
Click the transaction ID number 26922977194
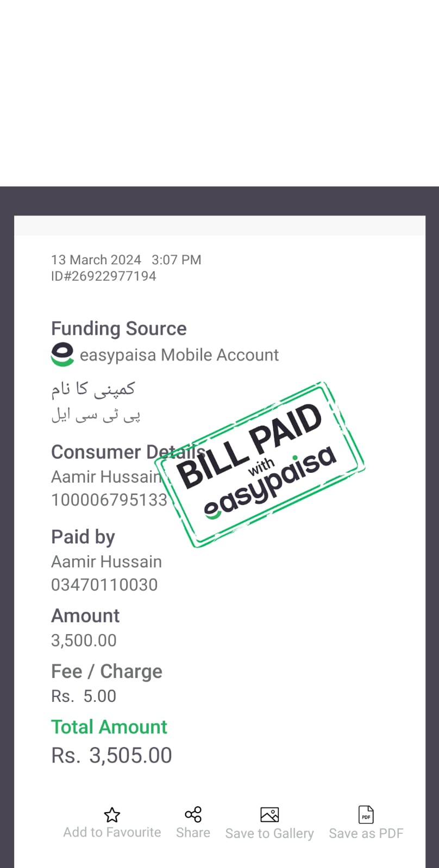tap(114, 276)
